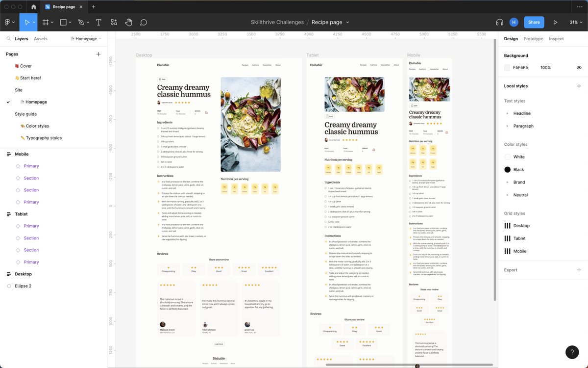Open the shape tools dropdown arrow

point(70,23)
